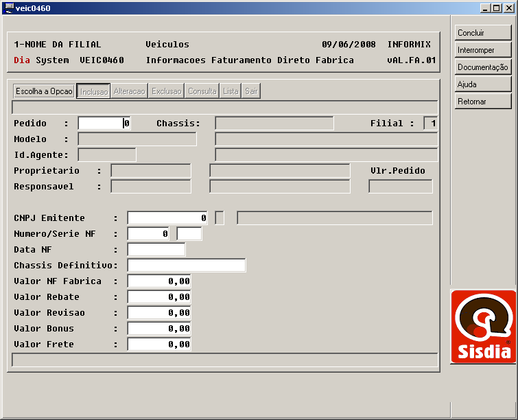Click the Concluir button
This screenshot has height=420, width=518.
(482, 33)
